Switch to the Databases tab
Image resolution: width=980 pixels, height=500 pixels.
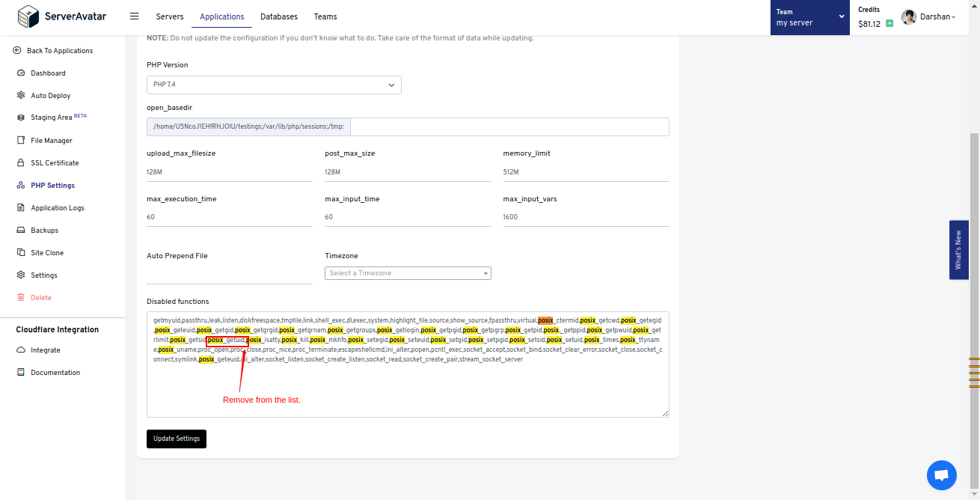tap(278, 16)
